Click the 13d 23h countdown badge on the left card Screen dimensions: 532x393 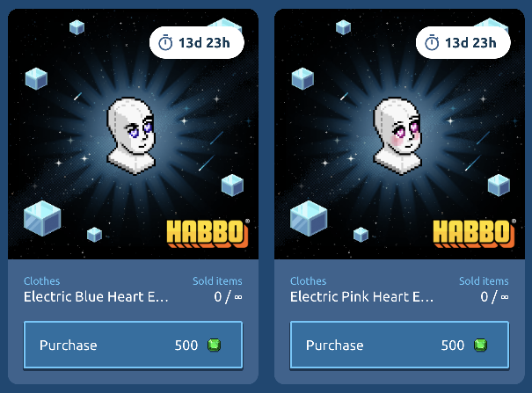point(197,43)
